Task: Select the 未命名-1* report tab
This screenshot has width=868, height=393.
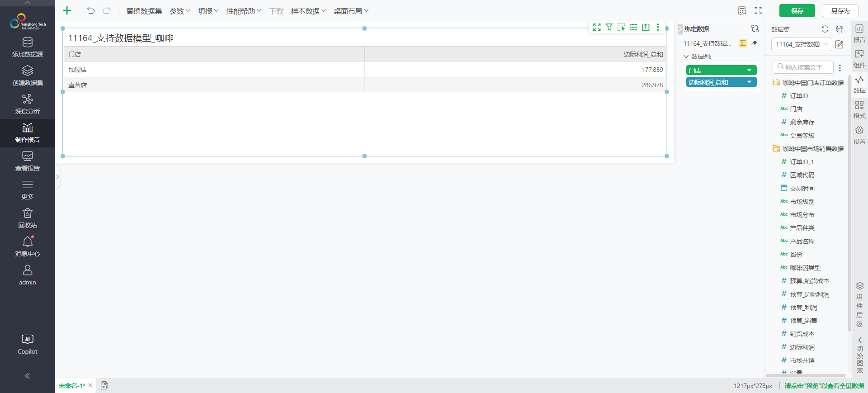Action: click(72, 385)
